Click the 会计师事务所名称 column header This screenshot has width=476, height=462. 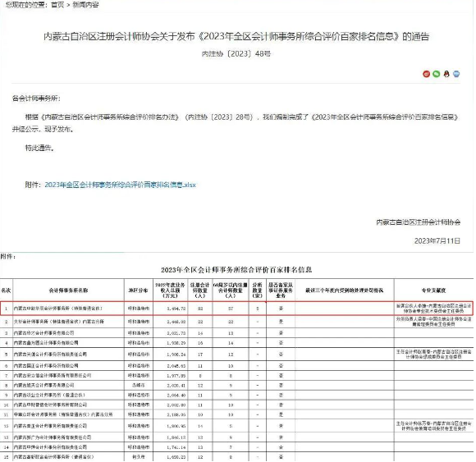coord(69,290)
